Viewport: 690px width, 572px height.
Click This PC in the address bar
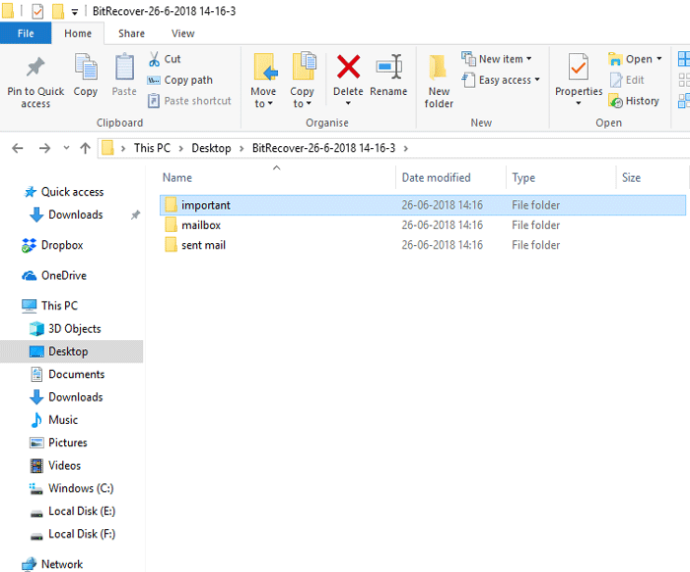(152, 148)
